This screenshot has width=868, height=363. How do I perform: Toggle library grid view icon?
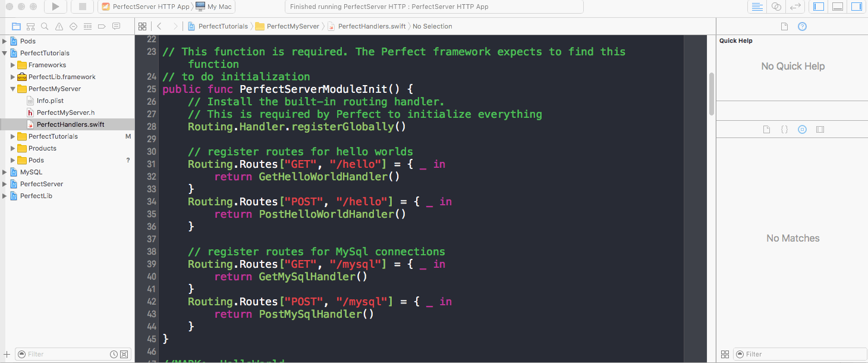click(x=725, y=354)
